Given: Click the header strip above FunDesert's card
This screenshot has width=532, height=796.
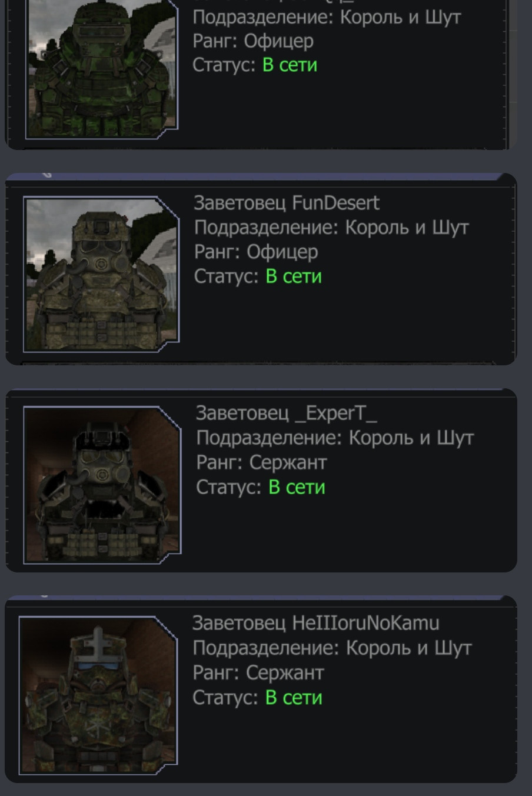Looking at the screenshot, I should [261, 176].
